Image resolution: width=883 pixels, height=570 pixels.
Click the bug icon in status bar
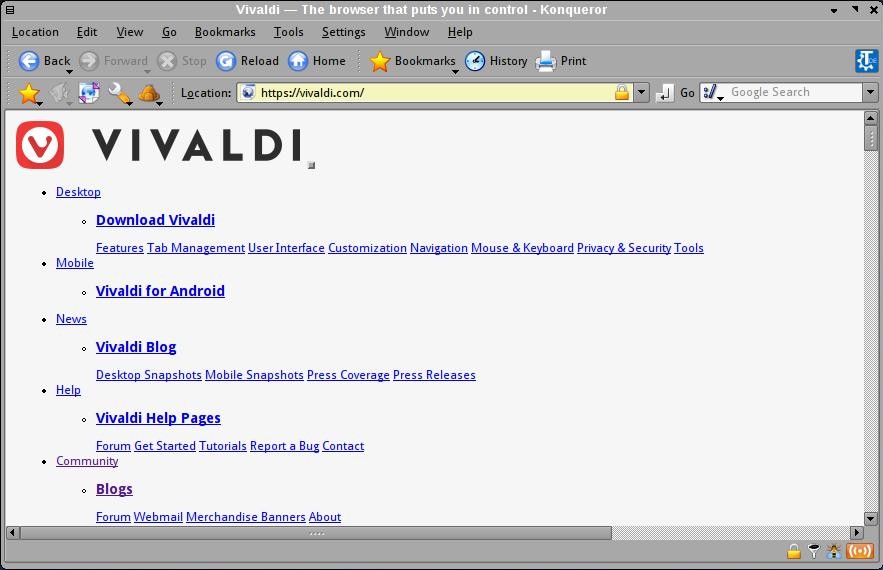[x=834, y=551]
